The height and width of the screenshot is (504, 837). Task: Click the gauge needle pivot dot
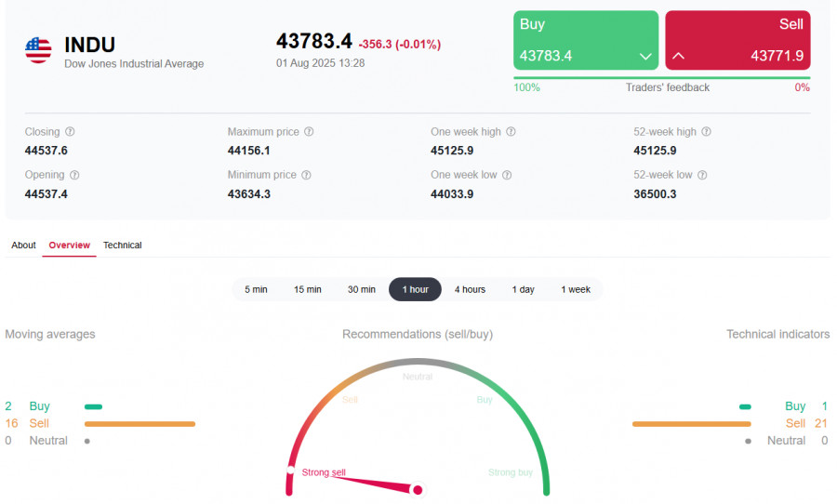coord(418,489)
